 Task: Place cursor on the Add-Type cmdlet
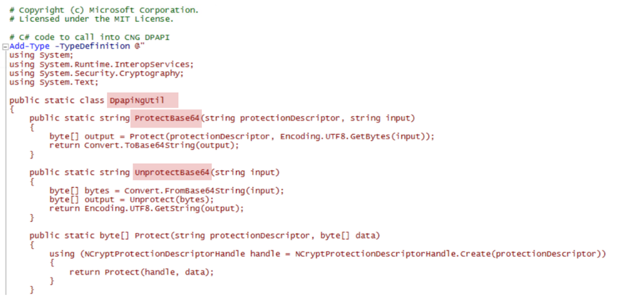tap(30, 46)
